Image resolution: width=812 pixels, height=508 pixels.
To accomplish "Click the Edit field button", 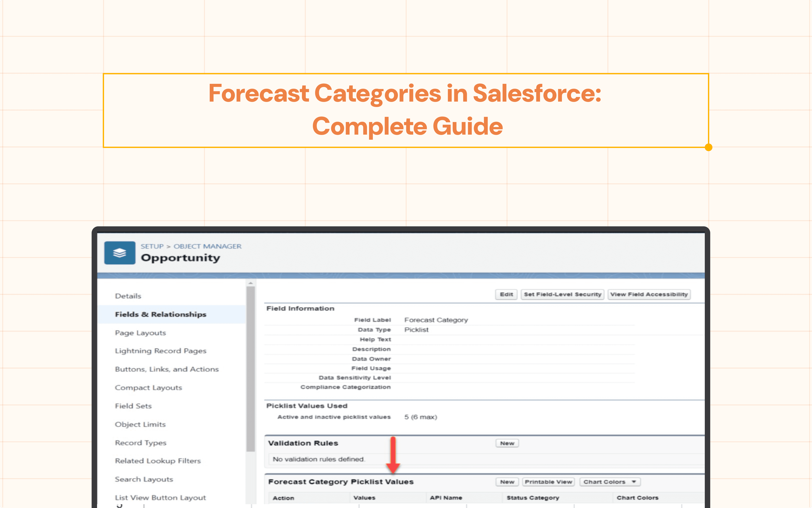I will [x=506, y=294].
